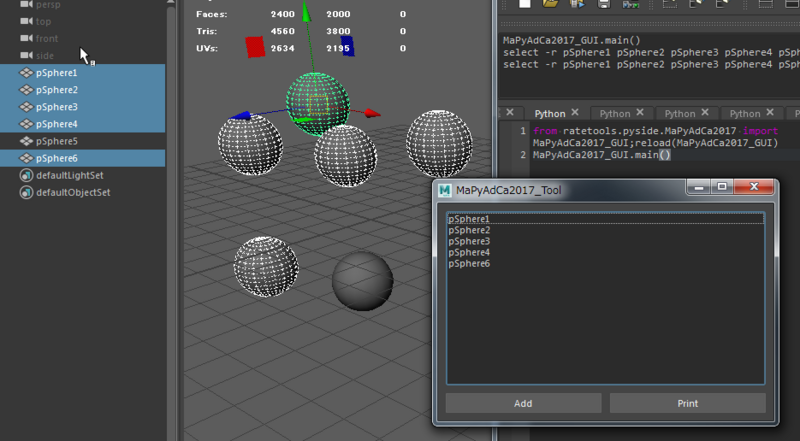Select pSphere3 in the Outliner
800x441 pixels.
(x=83, y=107)
